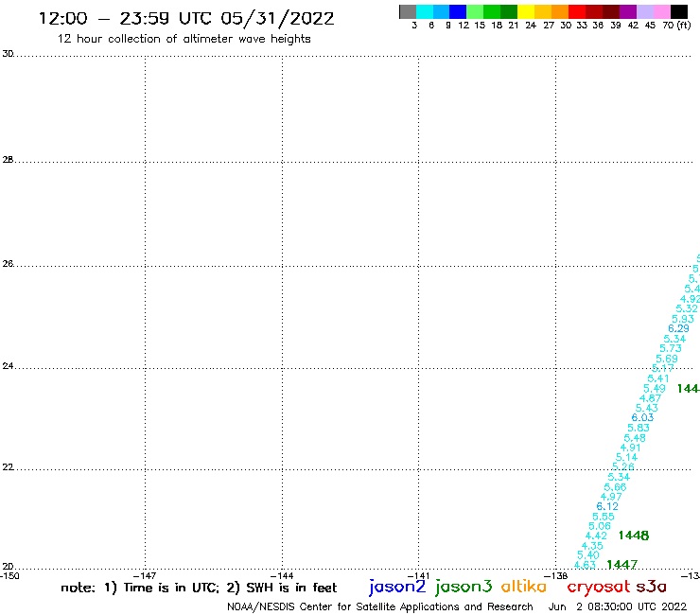The image size is (700, 615).
Task: Click the wave height reading 4.87
Action: pos(651,398)
